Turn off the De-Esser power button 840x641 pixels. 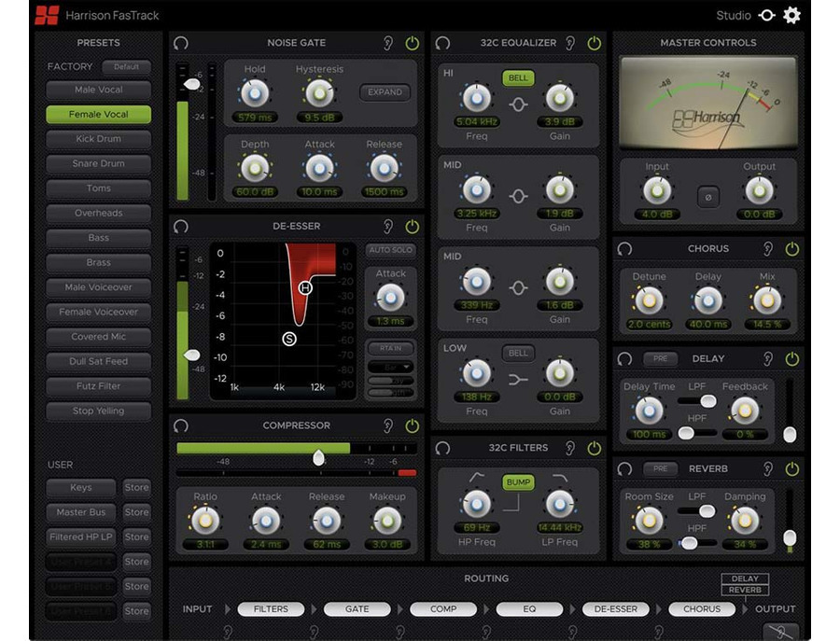point(412,227)
